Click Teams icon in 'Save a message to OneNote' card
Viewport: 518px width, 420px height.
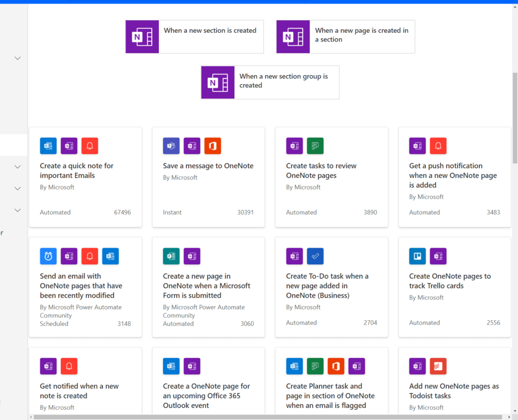pos(171,146)
